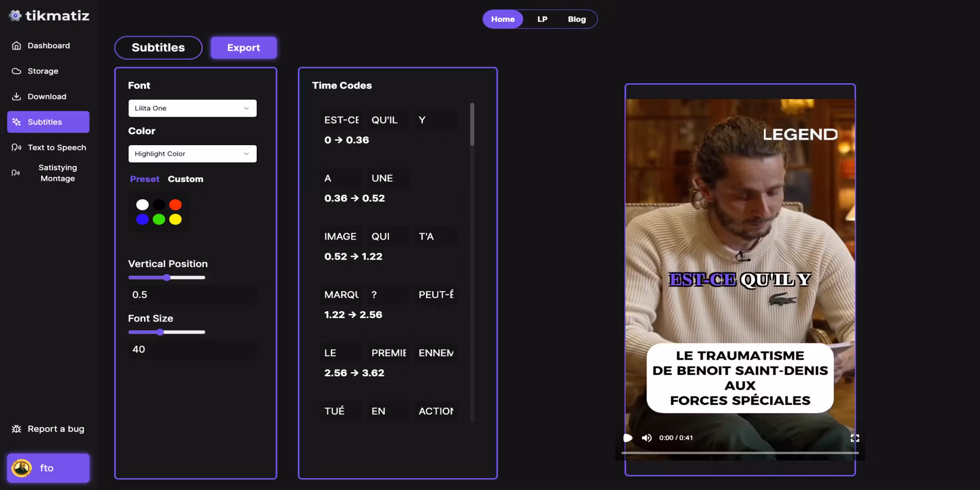Open the Blog tab
Image resolution: width=980 pixels, height=490 pixels.
tap(577, 19)
